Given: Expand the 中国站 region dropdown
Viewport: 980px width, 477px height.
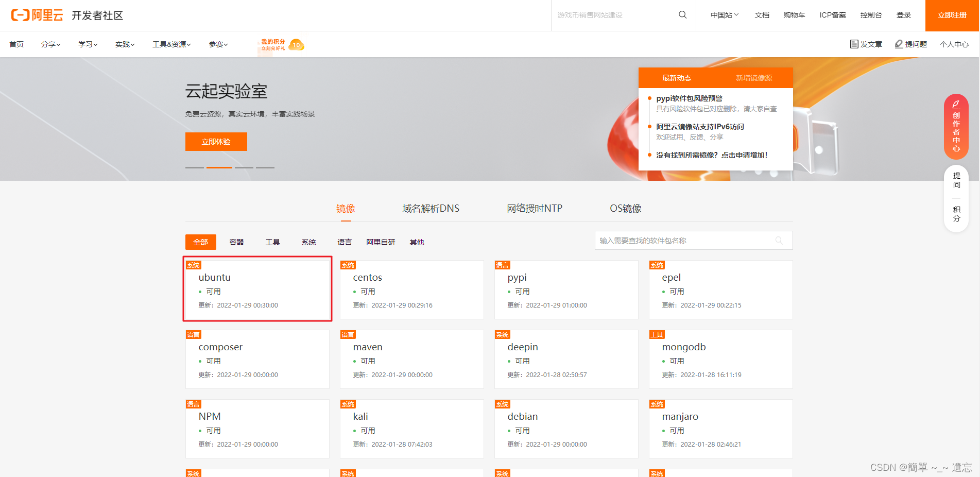Looking at the screenshot, I should 725,15.
